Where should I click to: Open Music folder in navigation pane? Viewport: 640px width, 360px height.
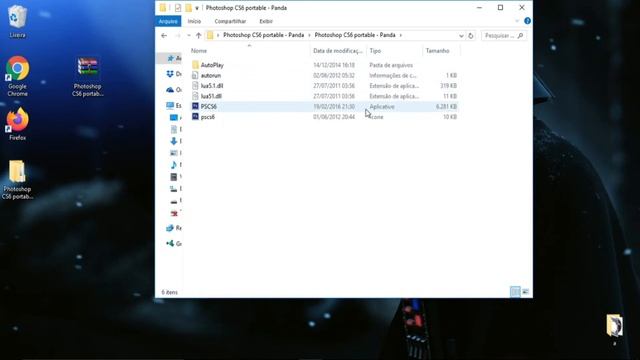tap(174, 164)
